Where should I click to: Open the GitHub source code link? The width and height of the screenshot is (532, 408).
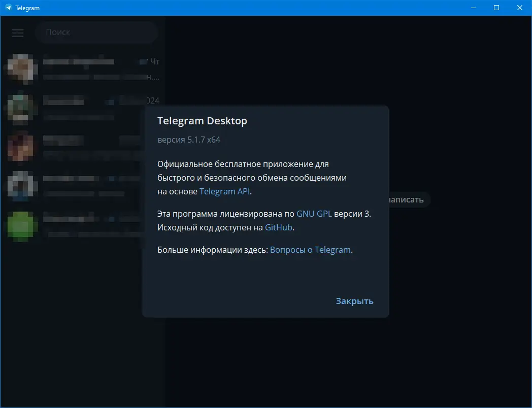pyautogui.click(x=278, y=227)
